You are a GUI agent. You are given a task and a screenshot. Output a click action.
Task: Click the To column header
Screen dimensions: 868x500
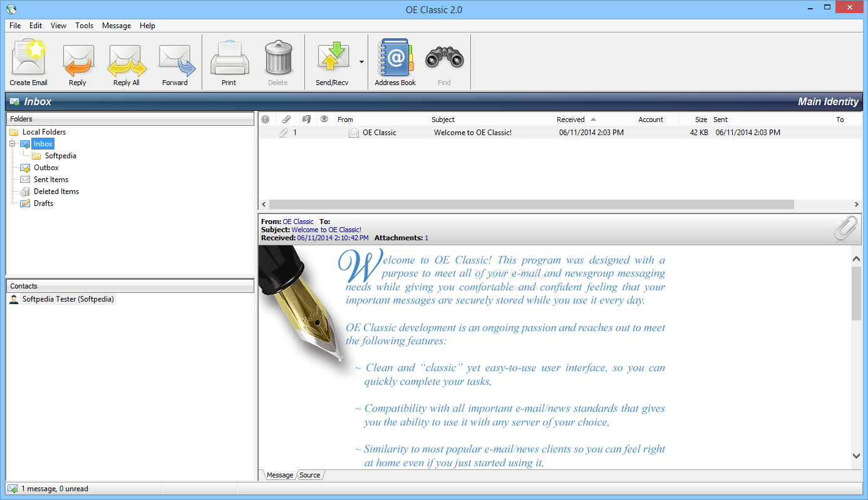click(849, 120)
